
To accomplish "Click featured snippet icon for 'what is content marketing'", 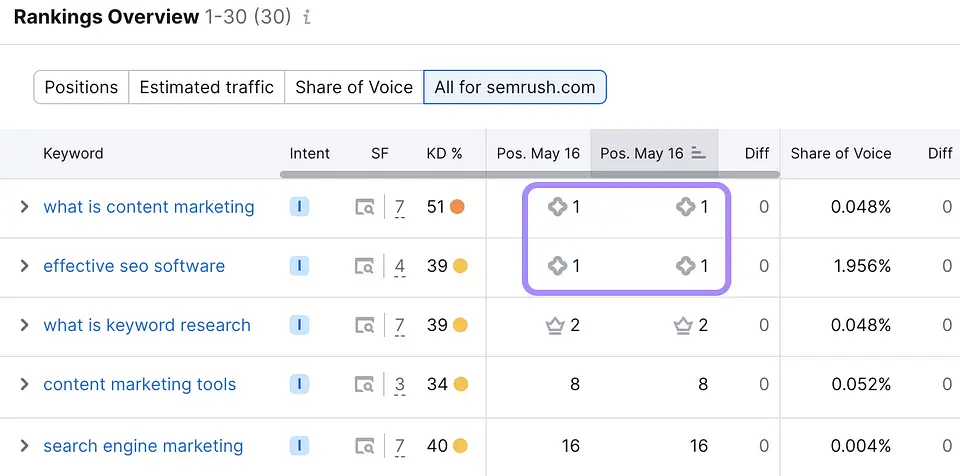I will point(557,207).
